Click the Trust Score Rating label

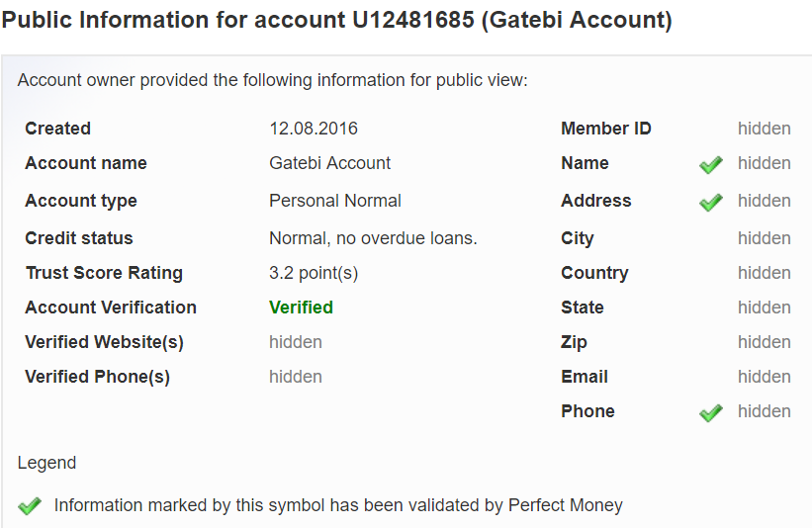click(x=104, y=273)
